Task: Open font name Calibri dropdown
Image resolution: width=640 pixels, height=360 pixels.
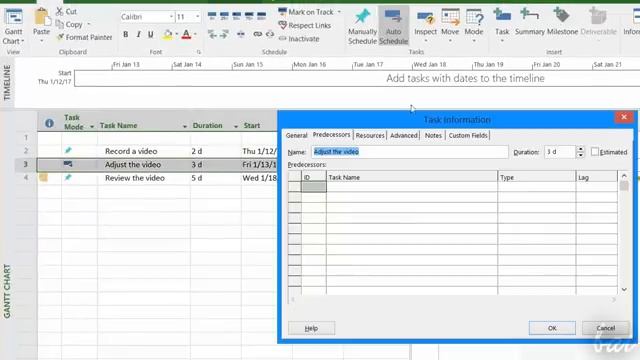Action: tap(171, 17)
